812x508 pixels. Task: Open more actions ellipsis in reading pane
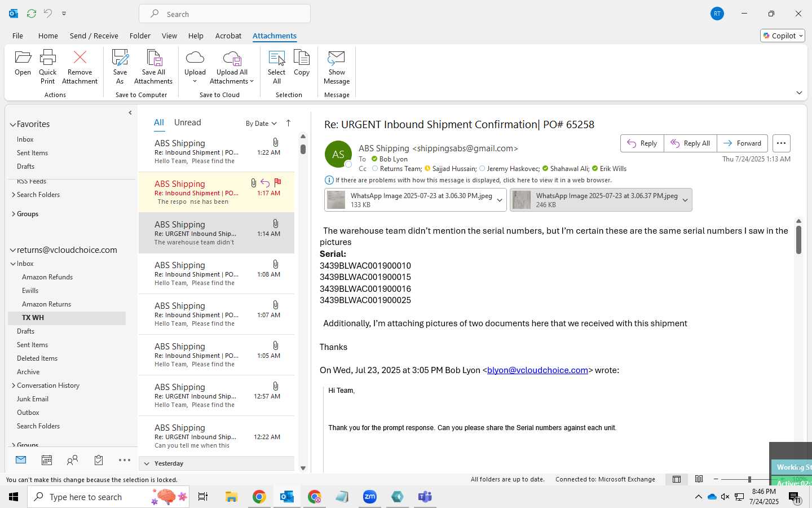pyautogui.click(x=781, y=143)
